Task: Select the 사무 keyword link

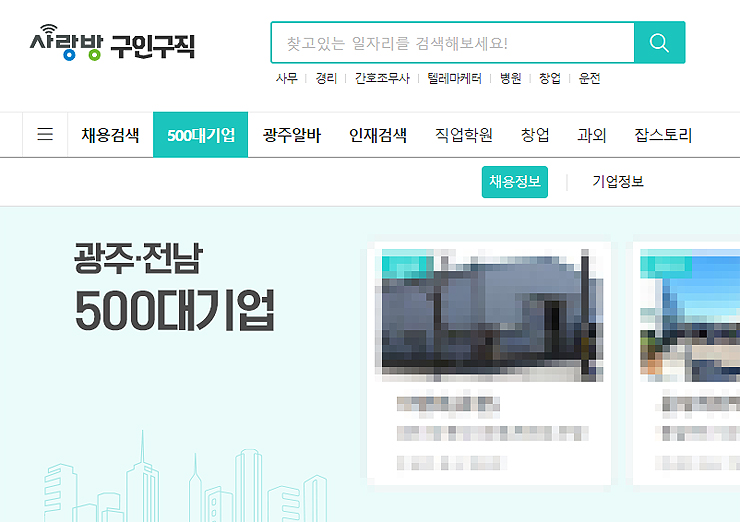Action: pos(287,78)
